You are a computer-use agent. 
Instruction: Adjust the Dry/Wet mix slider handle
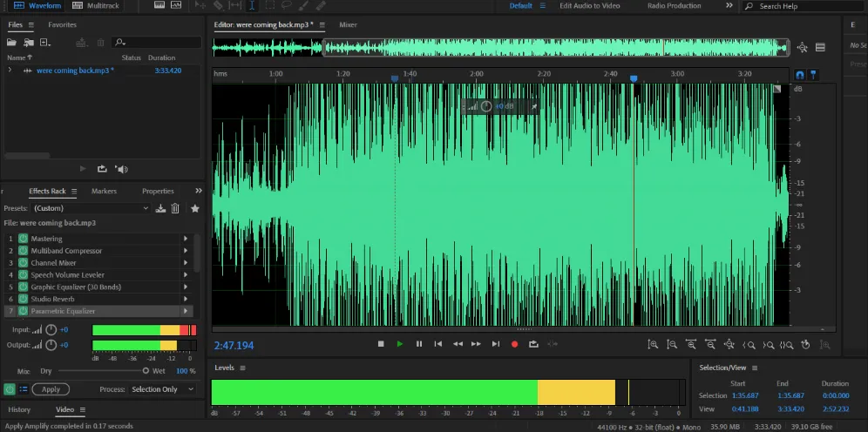pos(146,370)
